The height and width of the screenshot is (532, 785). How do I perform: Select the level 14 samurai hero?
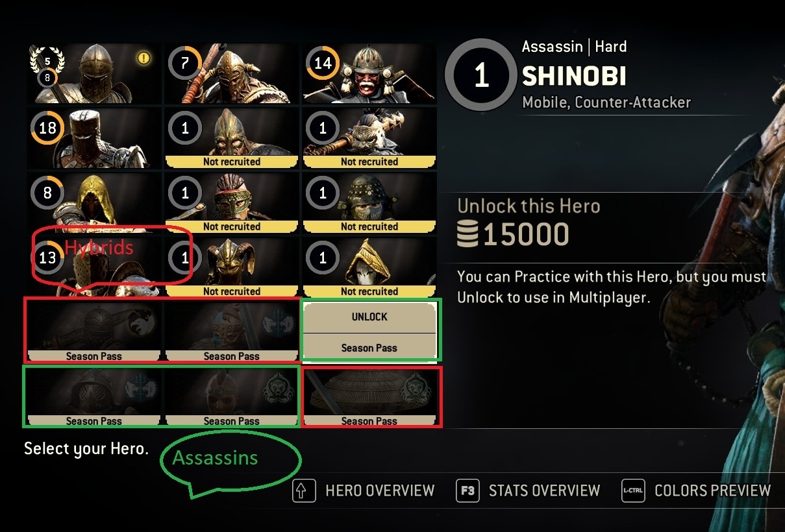pyautogui.click(x=369, y=74)
